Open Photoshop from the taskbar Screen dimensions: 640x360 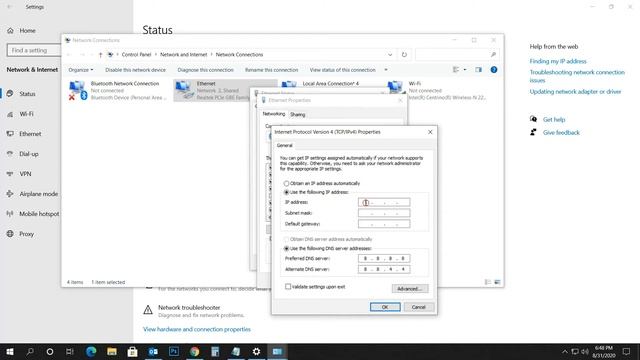click(174, 351)
